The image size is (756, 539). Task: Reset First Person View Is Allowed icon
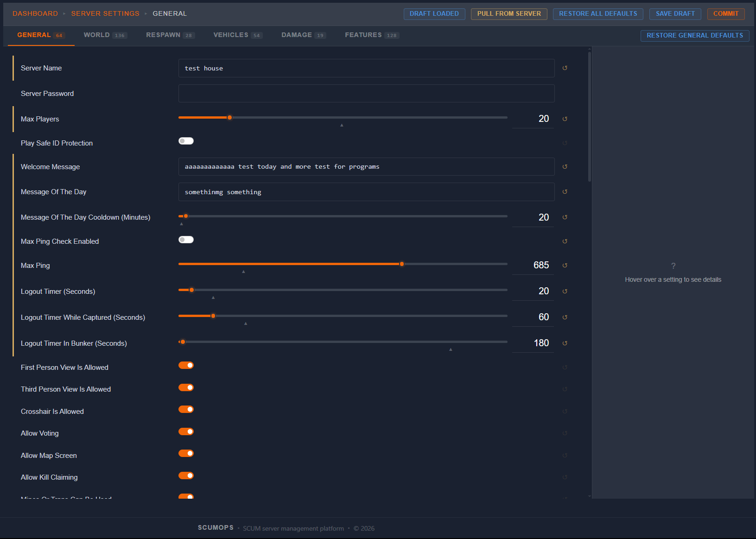565,368
